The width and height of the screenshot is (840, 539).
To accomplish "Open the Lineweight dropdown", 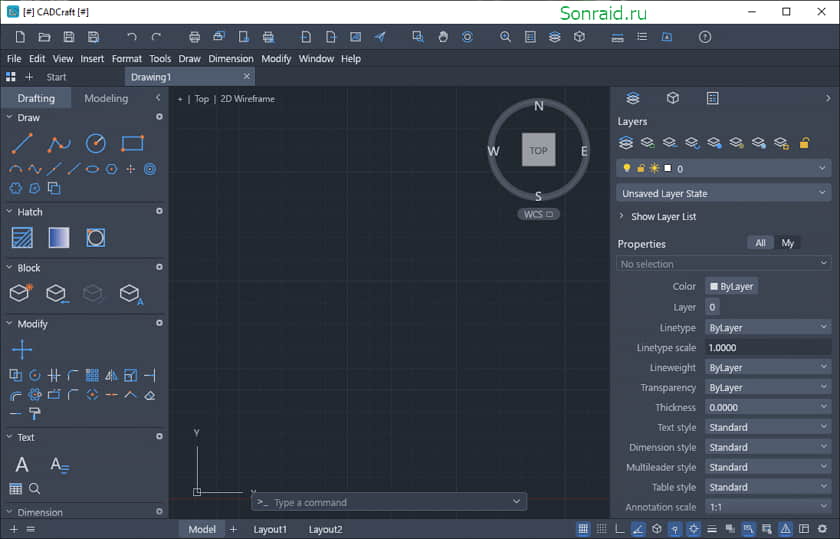I will 768,368.
